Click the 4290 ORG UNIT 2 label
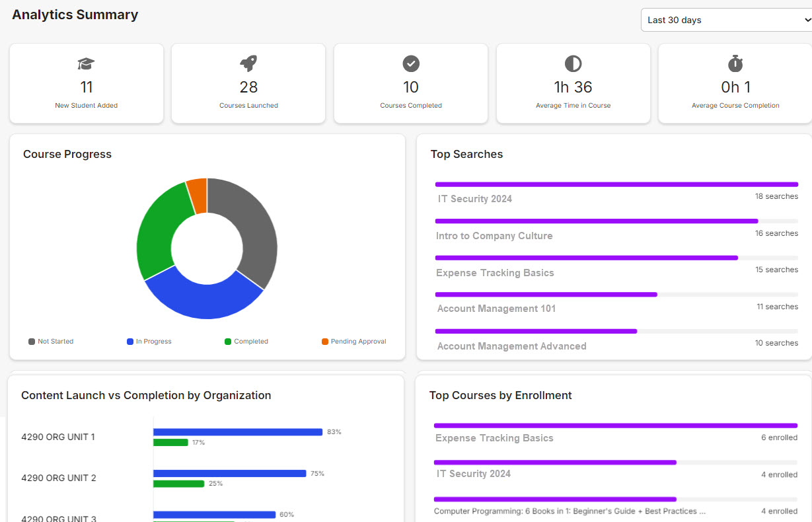This screenshot has width=812, height=522. coord(59,478)
